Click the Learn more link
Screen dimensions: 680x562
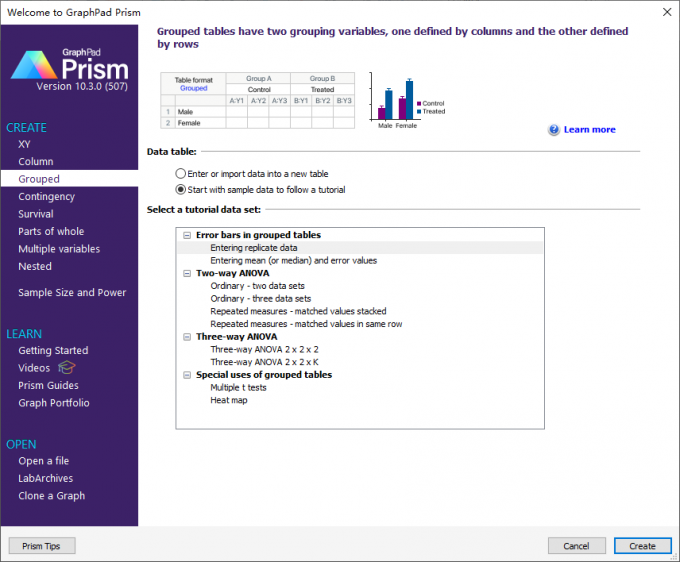(x=589, y=130)
